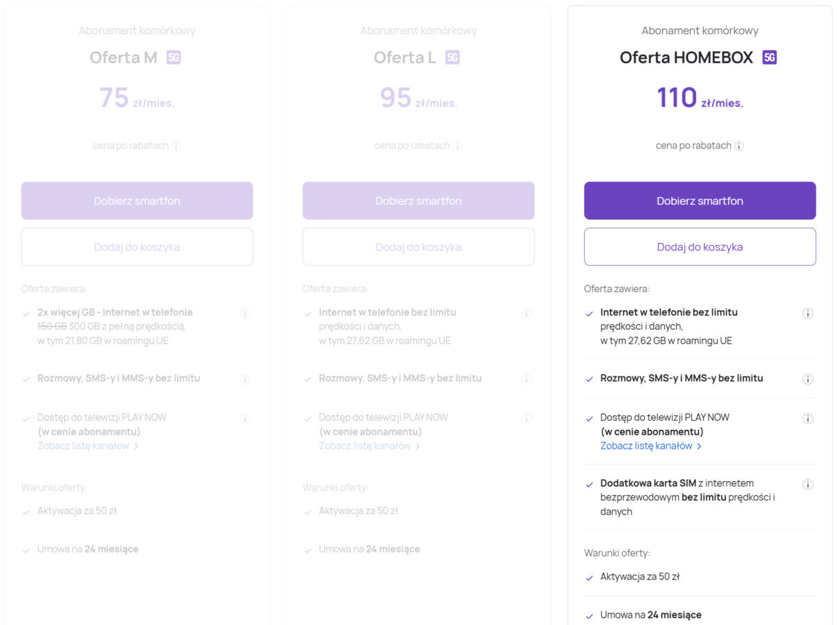840x625 pixels.
Task: Select the Oferta L plan heading
Action: (405, 58)
